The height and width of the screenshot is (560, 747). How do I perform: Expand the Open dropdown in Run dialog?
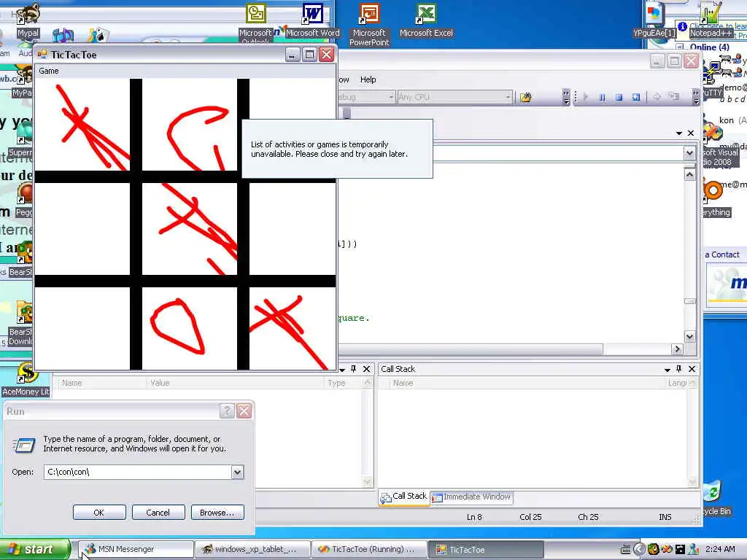click(x=237, y=472)
